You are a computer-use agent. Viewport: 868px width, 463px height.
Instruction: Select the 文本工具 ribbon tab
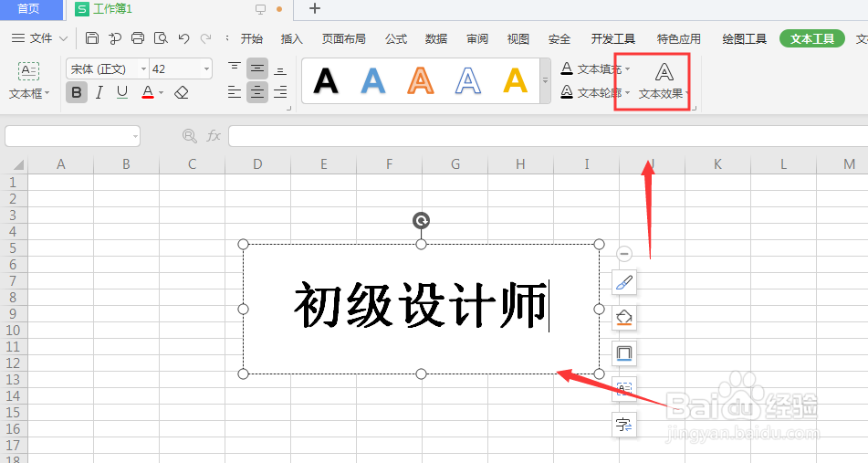pyautogui.click(x=812, y=38)
